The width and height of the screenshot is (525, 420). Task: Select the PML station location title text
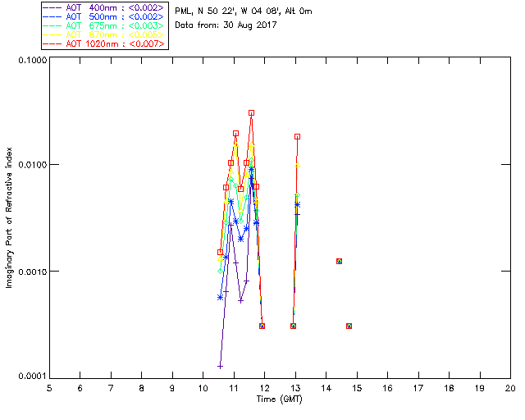pyautogui.click(x=244, y=11)
